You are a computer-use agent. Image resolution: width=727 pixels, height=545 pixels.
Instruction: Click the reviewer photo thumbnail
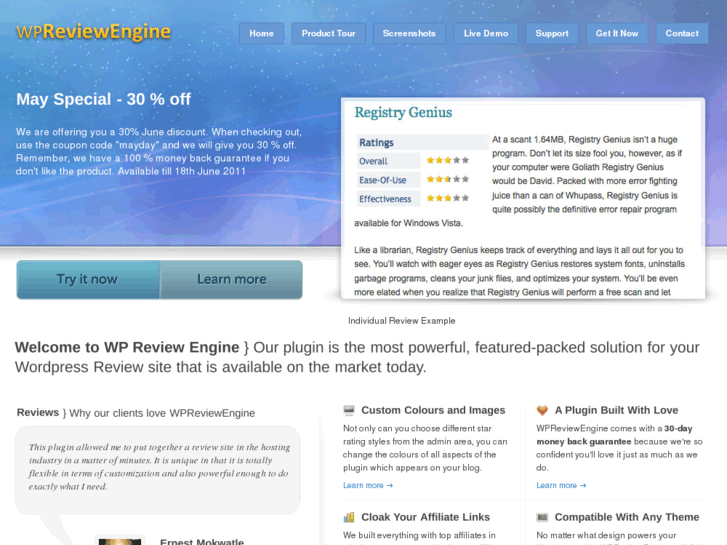[x=120, y=541]
